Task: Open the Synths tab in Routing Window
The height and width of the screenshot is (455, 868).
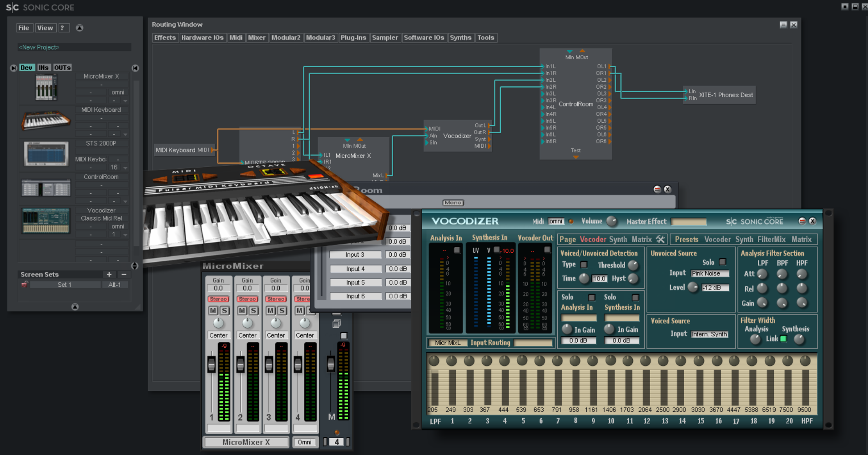Action: [460, 38]
